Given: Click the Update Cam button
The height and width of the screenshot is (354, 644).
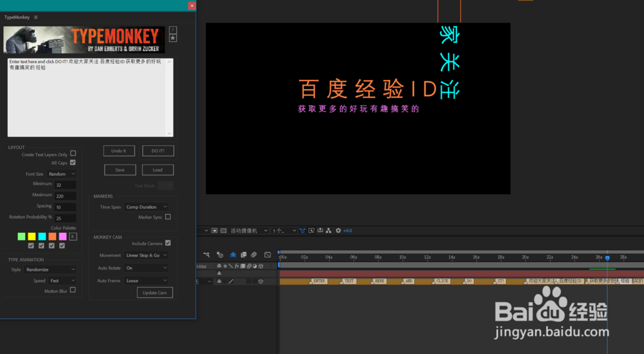Looking at the screenshot, I should pyautogui.click(x=155, y=293).
